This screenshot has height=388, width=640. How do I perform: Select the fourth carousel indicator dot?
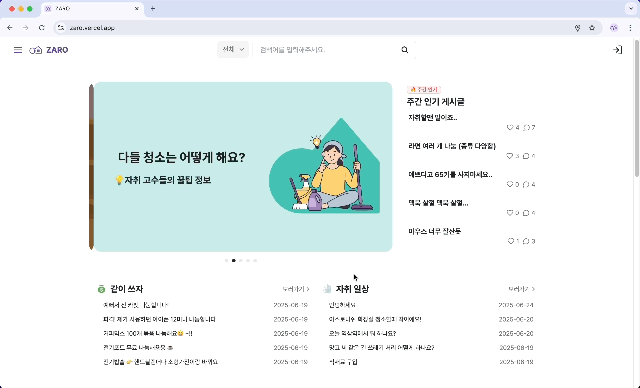248,260
